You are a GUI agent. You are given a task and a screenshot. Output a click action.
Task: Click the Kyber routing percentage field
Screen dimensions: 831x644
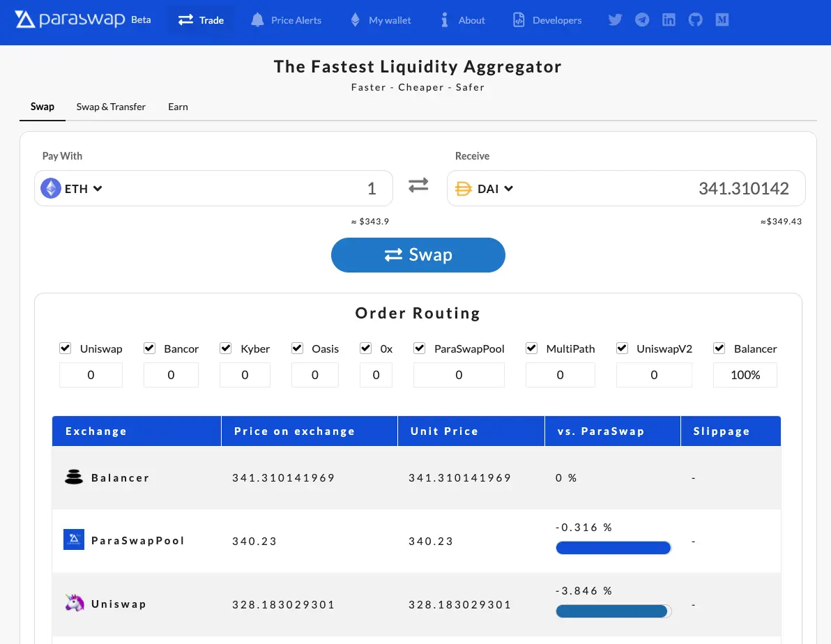(245, 375)
